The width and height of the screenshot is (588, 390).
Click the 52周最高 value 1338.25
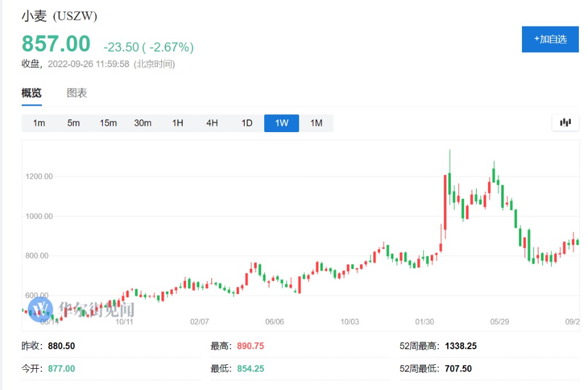pyautogui.click(x=461, y=346)
